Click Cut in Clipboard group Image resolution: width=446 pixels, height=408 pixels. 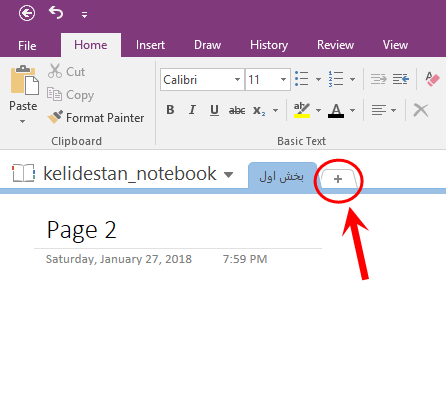(x=66, y=71)
